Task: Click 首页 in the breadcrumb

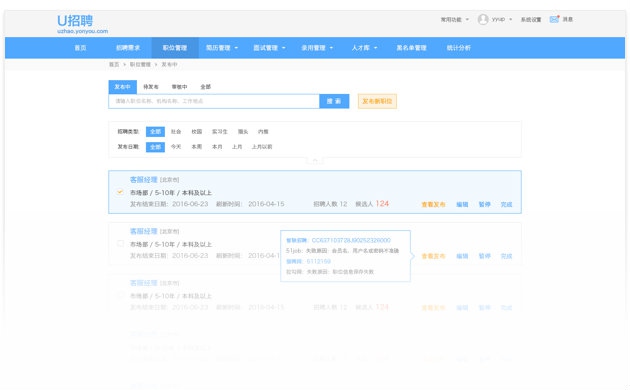Action: [114, 64]
